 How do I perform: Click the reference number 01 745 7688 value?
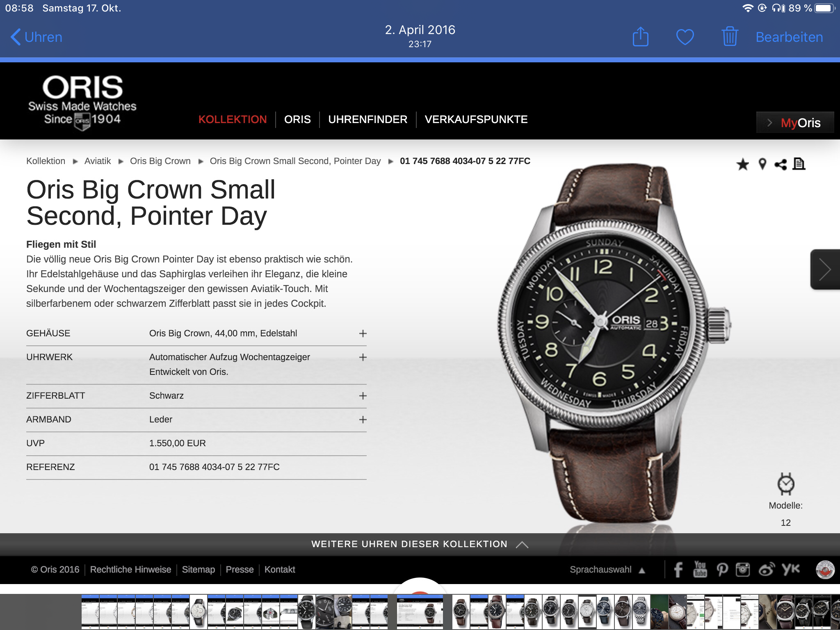tap(215, 467)
